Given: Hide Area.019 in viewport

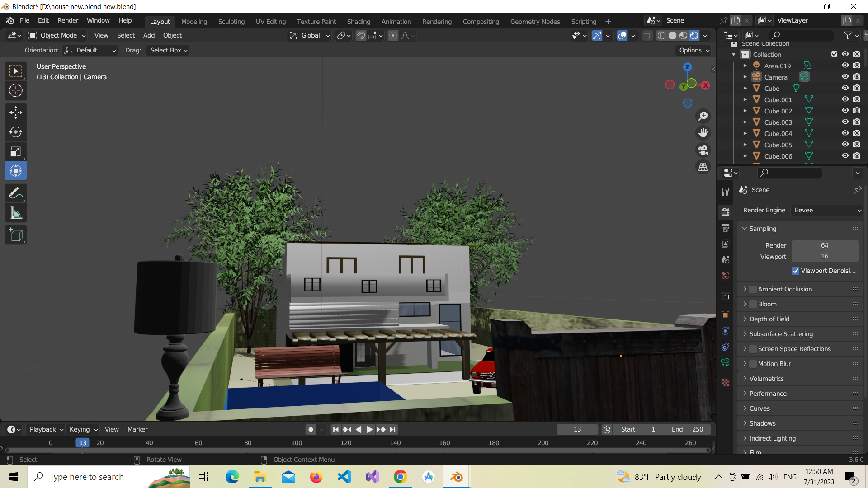Looking at the screenshot, I should [845, 66].
